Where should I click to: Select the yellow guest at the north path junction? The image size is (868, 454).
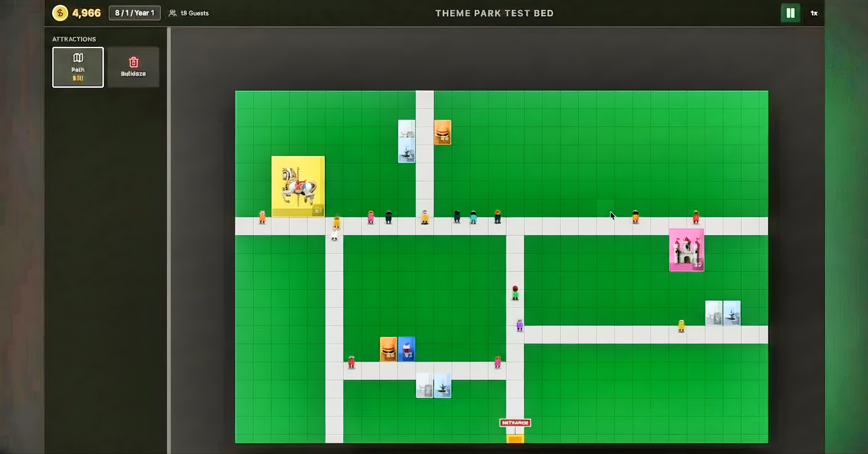(x=425, y=217)
